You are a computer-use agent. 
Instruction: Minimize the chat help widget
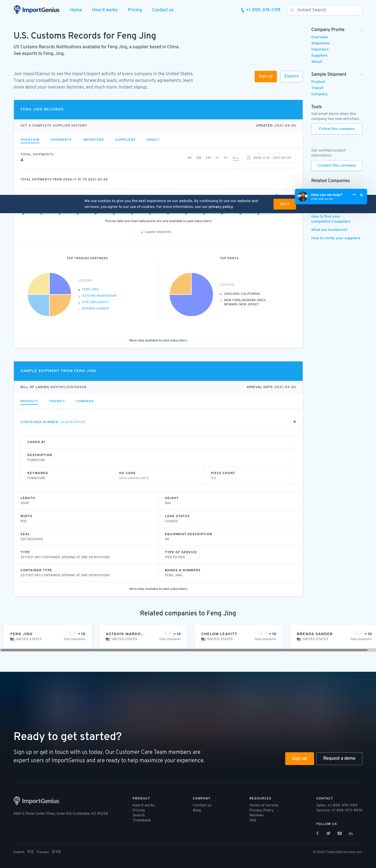tap(354, 195)
